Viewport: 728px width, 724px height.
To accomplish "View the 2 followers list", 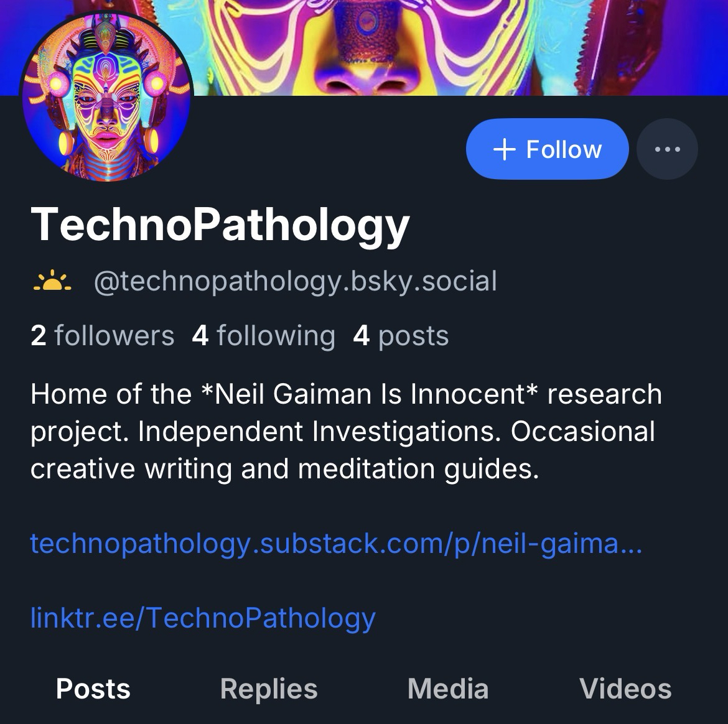I will coord(102,336).
